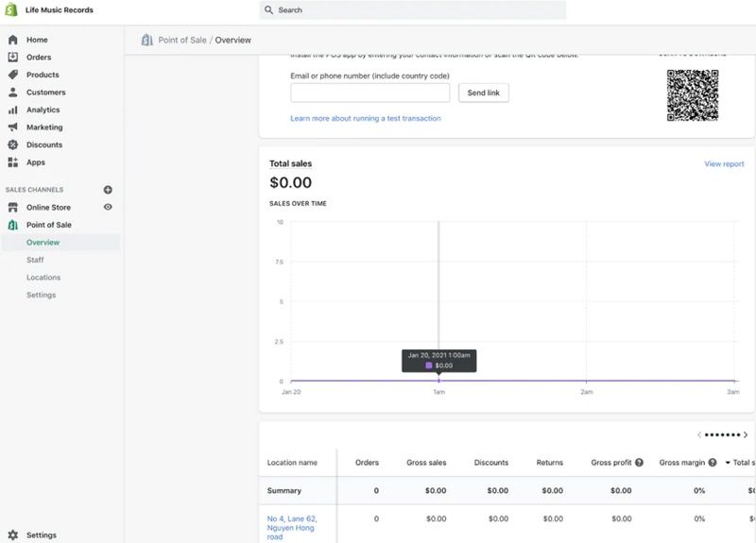
Task: Click the Point of Sale breadcrumb icon
Action: pos(147,40)
